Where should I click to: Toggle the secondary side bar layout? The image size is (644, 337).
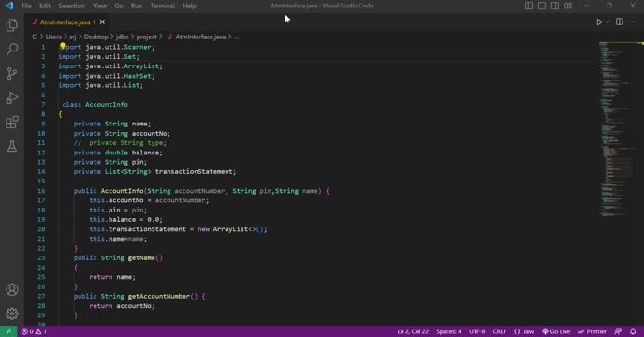coord(555,6)
